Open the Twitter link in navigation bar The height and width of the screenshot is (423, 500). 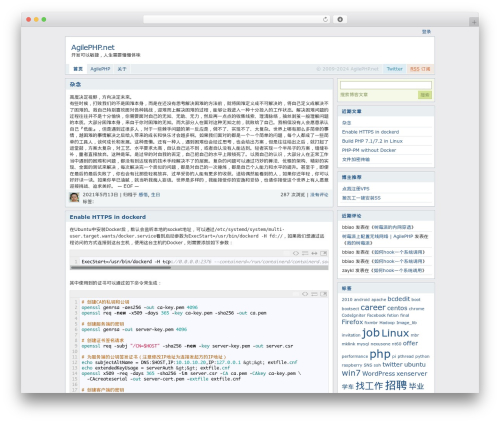coord(395,69)
